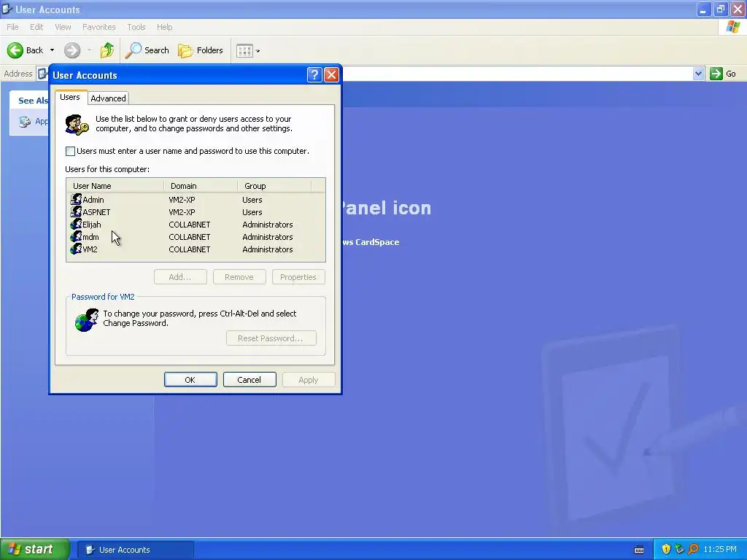
Task: Open the Views grid icon
Action: 244,50
